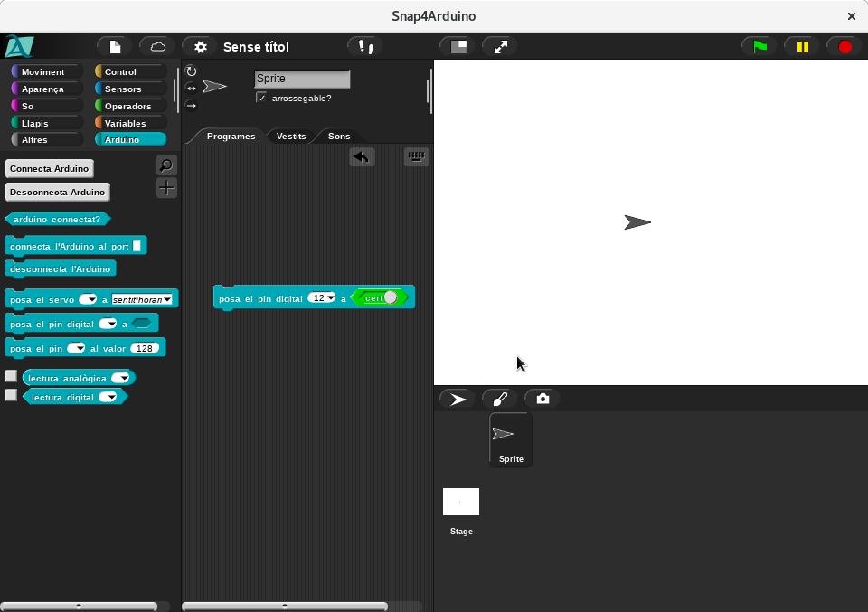Open the camera new sprite option
The image size is (868, 612).
tap(542, 399)
